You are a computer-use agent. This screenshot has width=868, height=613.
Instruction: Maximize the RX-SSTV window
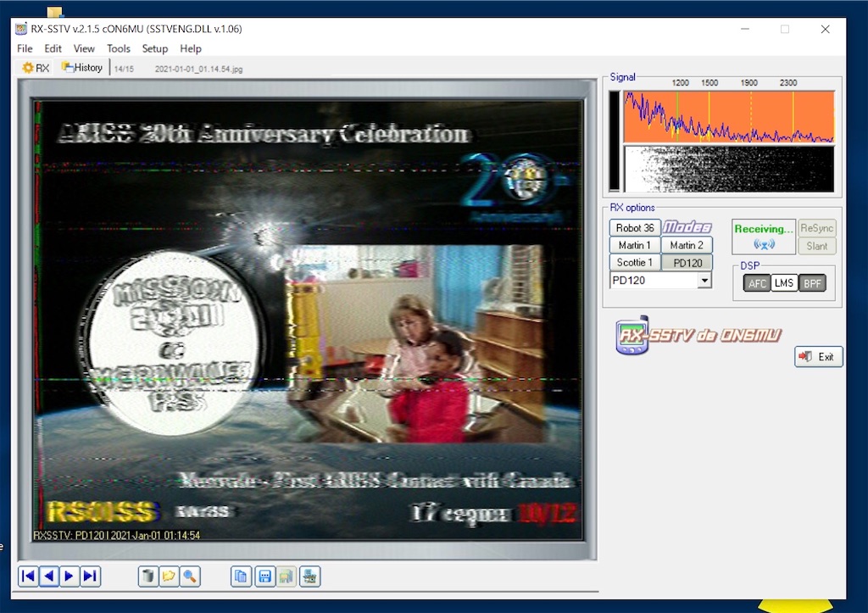[785, 29]
